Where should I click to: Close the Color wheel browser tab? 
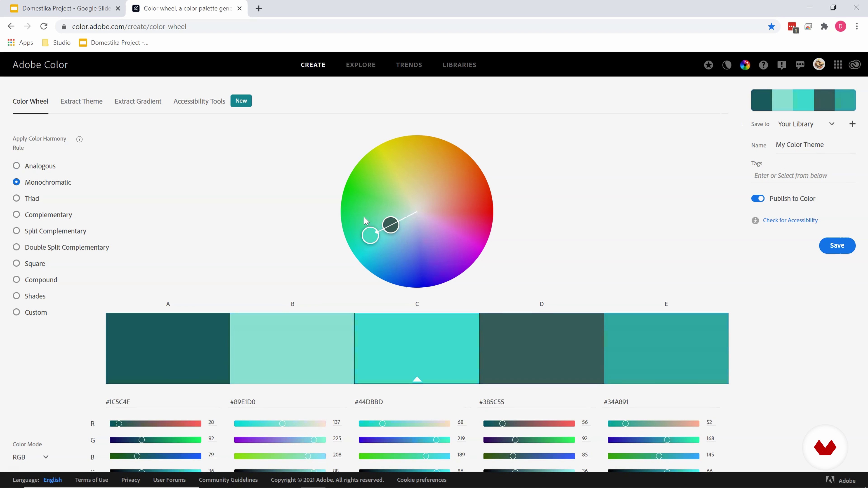tap(240, 8)
